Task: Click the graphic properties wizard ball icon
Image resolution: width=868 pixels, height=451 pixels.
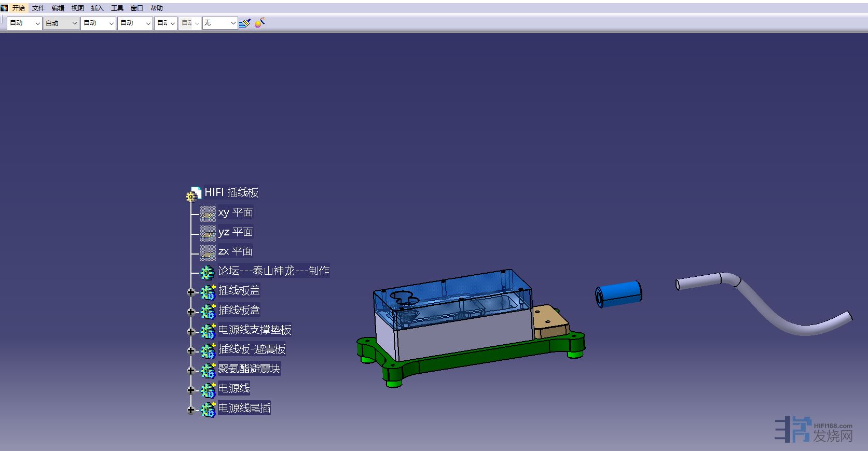Action: click(x=259, y=22)
